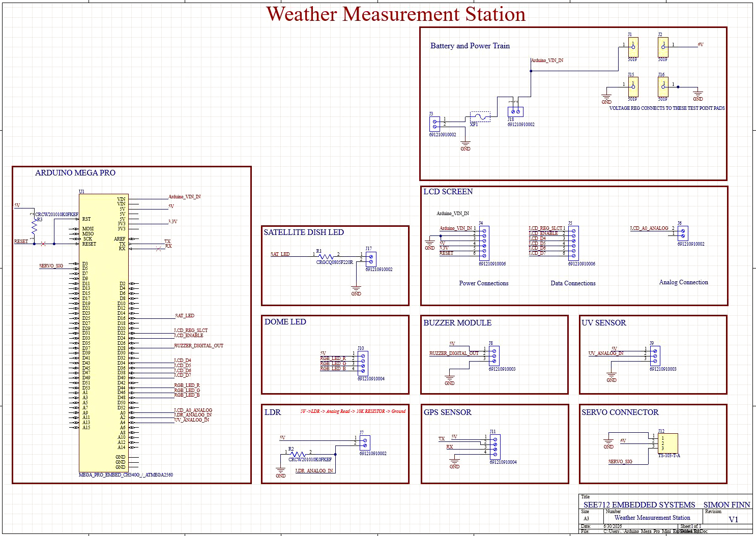Click the V1 revision value

coord(733,520)
